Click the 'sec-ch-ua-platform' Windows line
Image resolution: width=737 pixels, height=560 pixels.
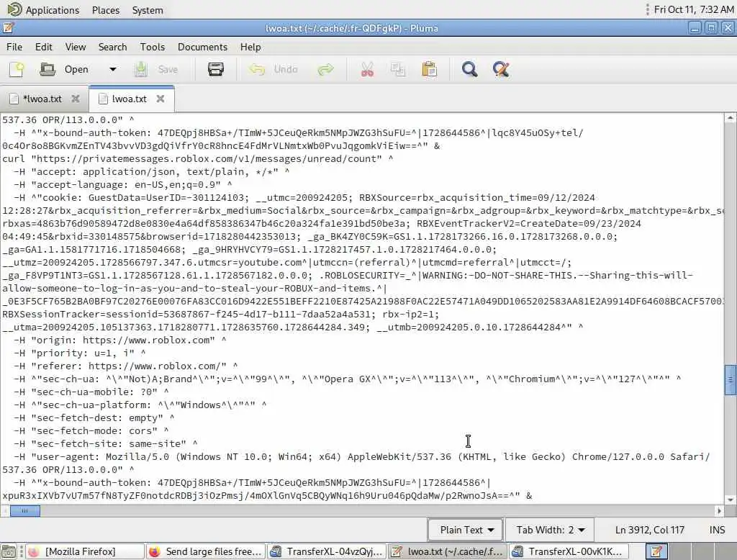pyautogui.click(x=140, y=405)
